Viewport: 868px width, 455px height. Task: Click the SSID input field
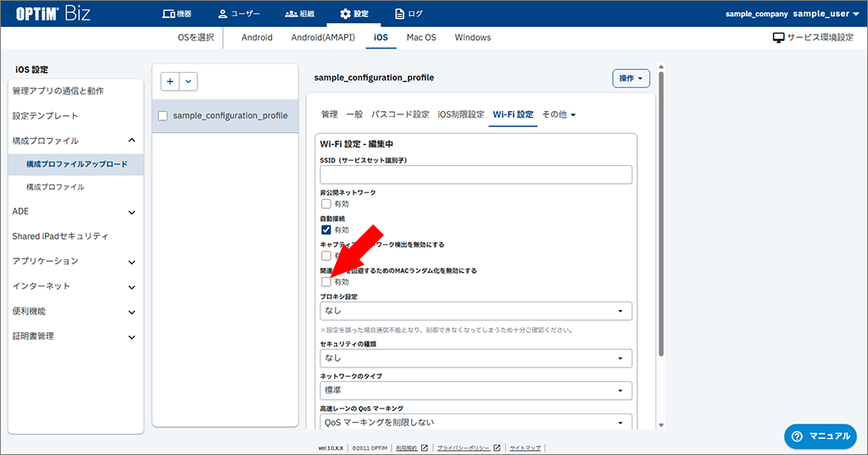[476, 175]
